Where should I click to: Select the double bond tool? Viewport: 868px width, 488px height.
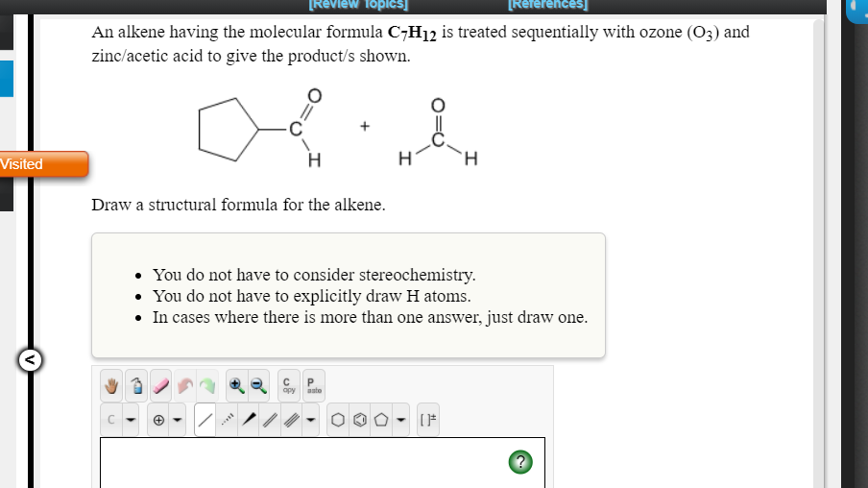click(271, 420)
